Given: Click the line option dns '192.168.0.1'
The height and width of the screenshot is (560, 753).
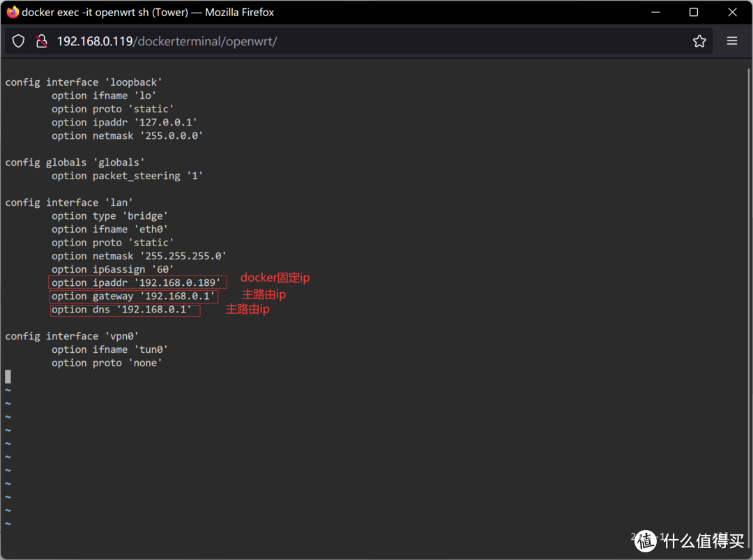Looking at the screenshot, I should [x=121, y=310].
